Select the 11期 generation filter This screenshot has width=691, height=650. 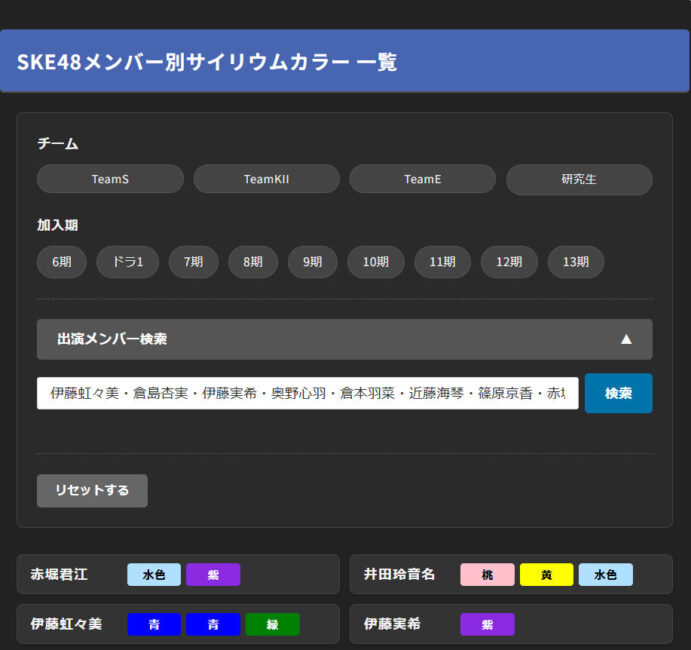(x=442, y=262)
